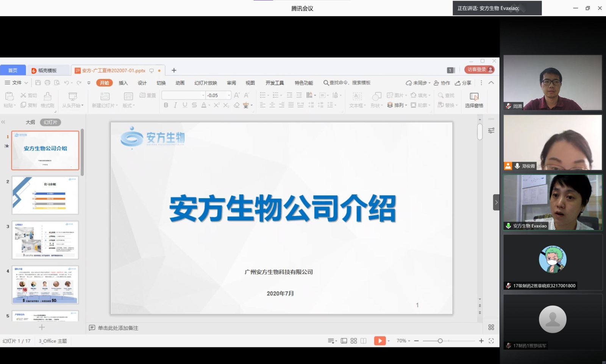Toggle the slides (幻灯片) thumbnail view pill

click(x=50, y=122)
